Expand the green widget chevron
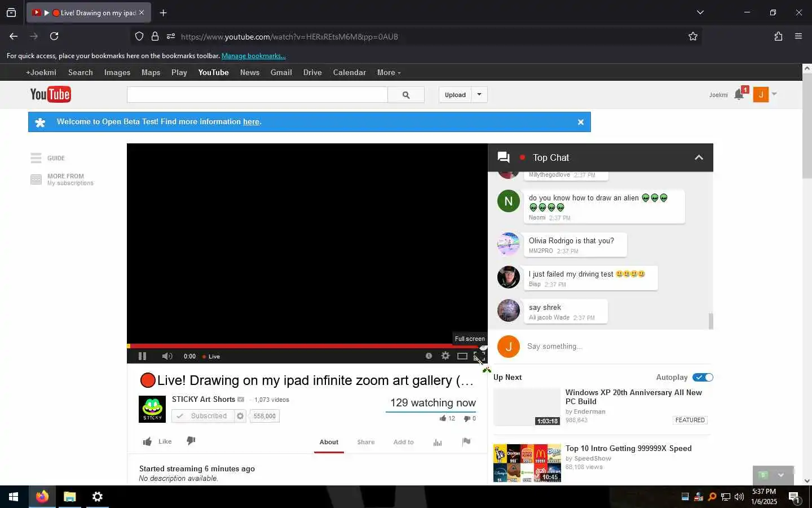Image resolution: width=812 pixels, height=508 pixels. 781,475
